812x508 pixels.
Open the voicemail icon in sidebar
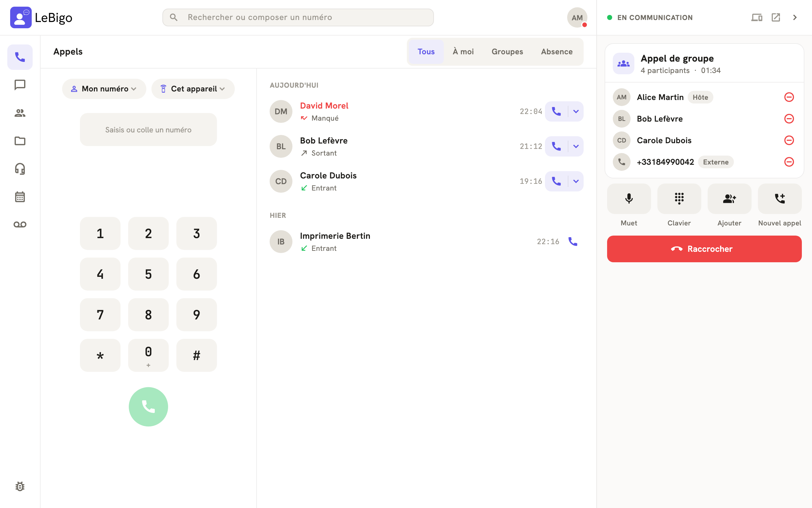pyautogui.click(x=20, y=224)
